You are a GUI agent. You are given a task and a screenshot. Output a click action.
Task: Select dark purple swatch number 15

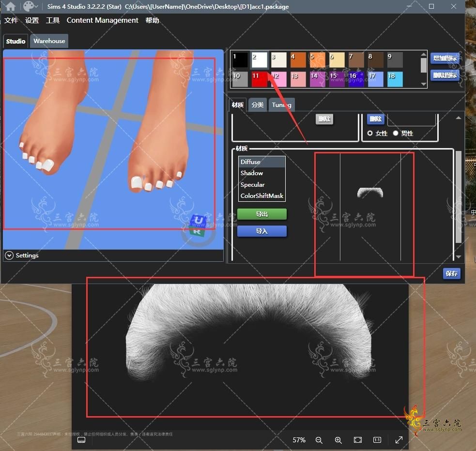tap(337, 79)
